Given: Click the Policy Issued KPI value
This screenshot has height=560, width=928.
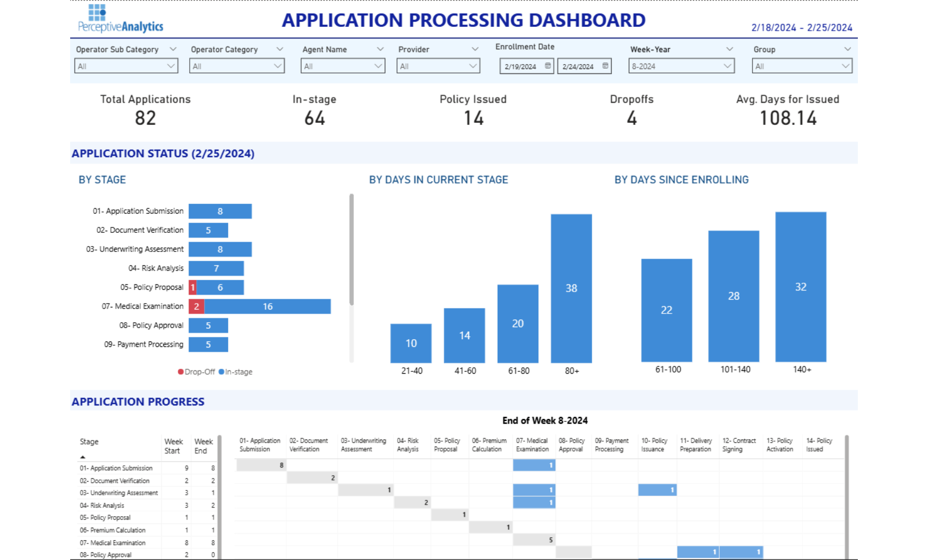Looking at the screenshot, I should pos(472,118).
